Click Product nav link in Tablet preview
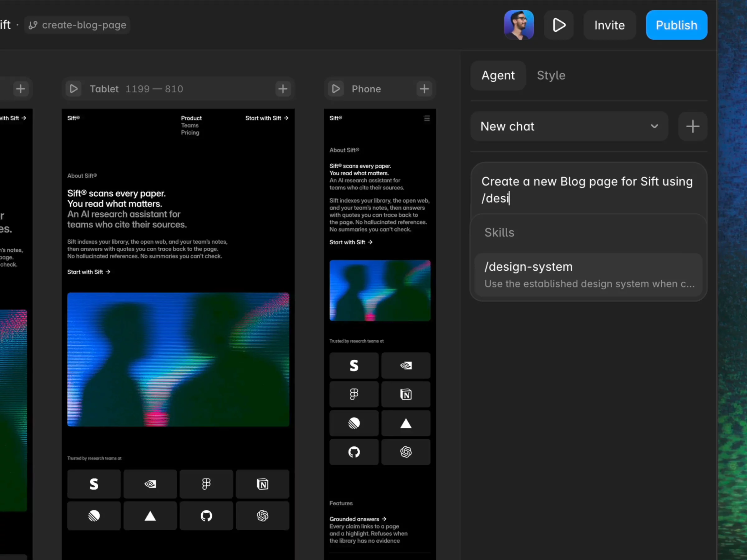This screenshot has width=747, height=560. pyautogui.click(x=191, y=118)
